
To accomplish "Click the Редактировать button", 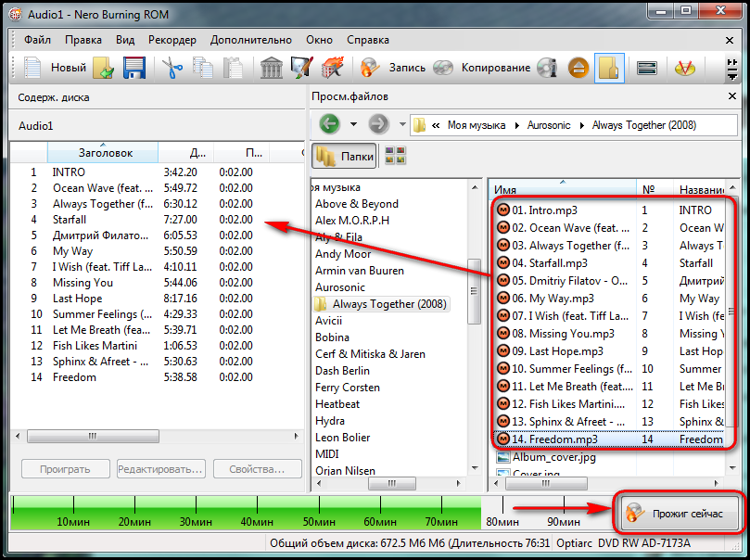I will click(161, 469).
